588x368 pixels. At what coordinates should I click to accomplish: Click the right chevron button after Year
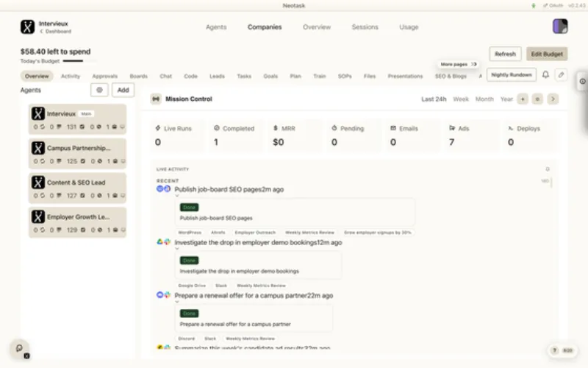coord(553,99)
